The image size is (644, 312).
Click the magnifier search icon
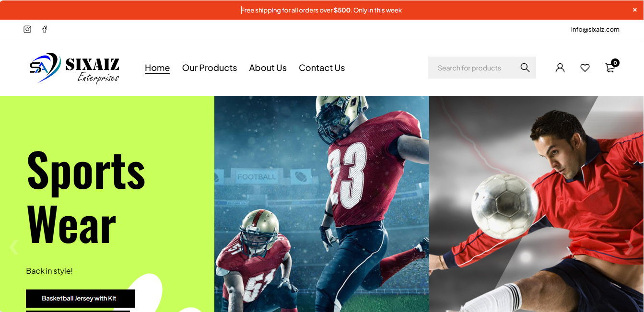525,68
